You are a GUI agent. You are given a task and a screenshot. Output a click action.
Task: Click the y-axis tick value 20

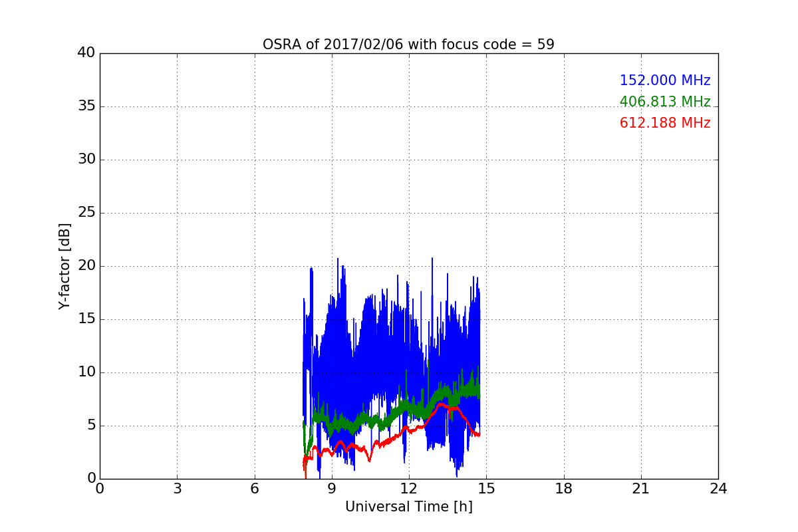(86, 266)
